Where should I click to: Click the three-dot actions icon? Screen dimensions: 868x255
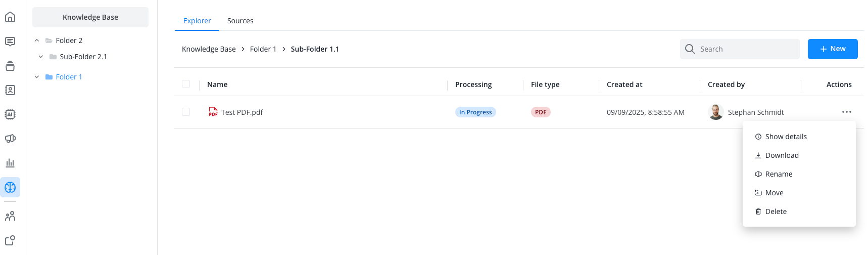click(x=846, y=112)
